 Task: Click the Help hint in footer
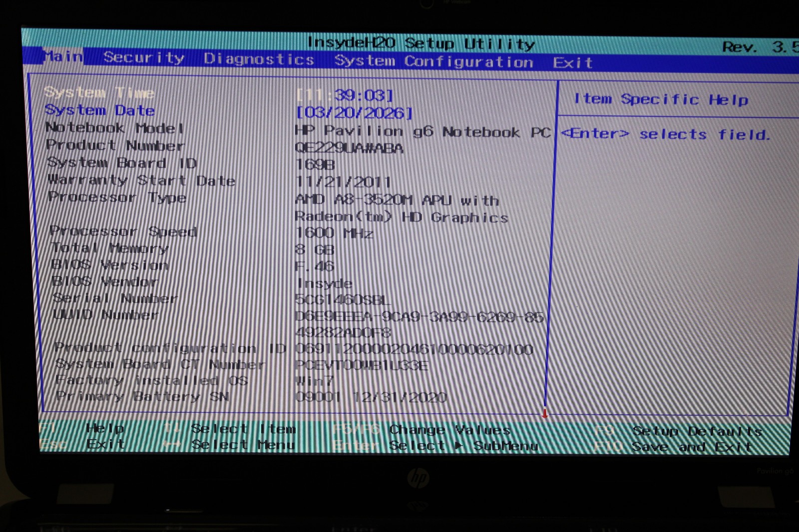tap(104, 428)
